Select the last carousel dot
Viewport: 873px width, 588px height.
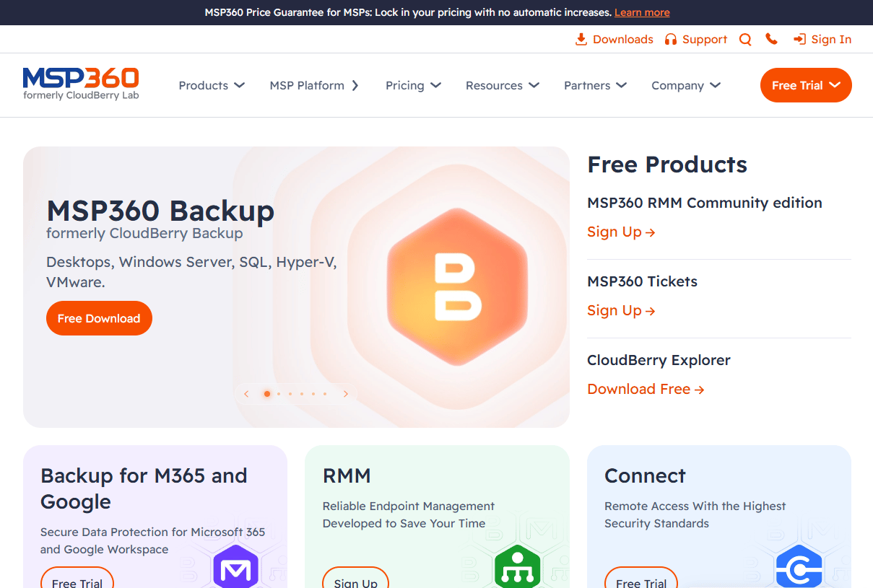coord(325,394)
